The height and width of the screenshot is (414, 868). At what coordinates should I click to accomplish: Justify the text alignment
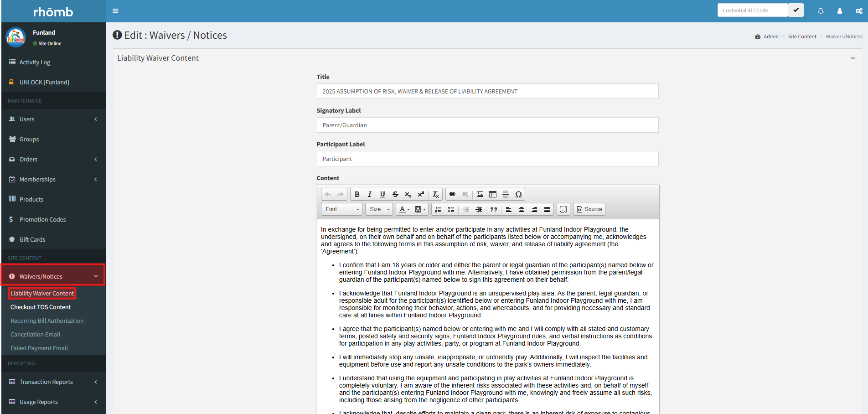coord(547,209)
